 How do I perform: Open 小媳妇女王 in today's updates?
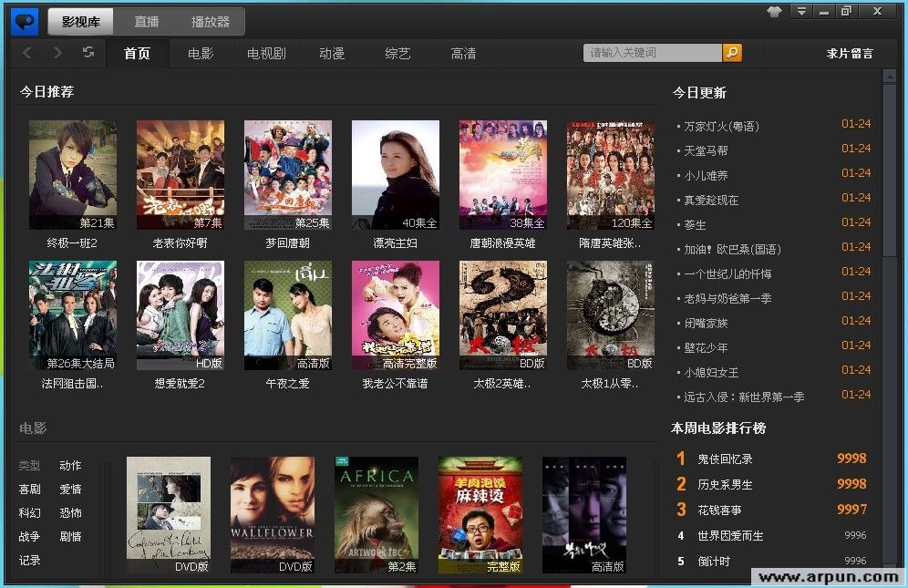tap(711, 372)
